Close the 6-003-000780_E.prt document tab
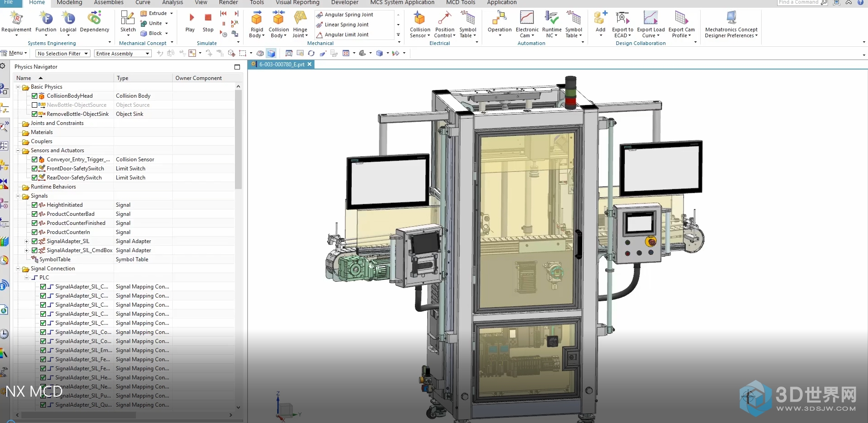The height and width of the screenshot is (423, 868). (309, 65)
